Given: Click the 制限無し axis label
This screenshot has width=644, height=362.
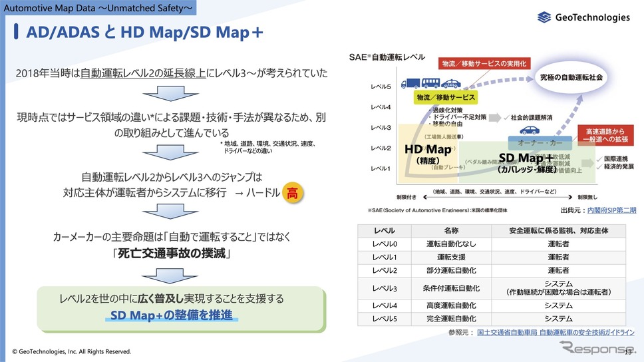Looking at the screenshot, I should tap(587, 197).
